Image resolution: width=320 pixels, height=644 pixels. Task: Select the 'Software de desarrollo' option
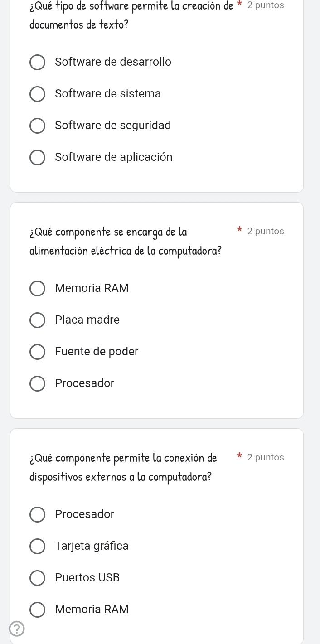click(x=37, y=62)
